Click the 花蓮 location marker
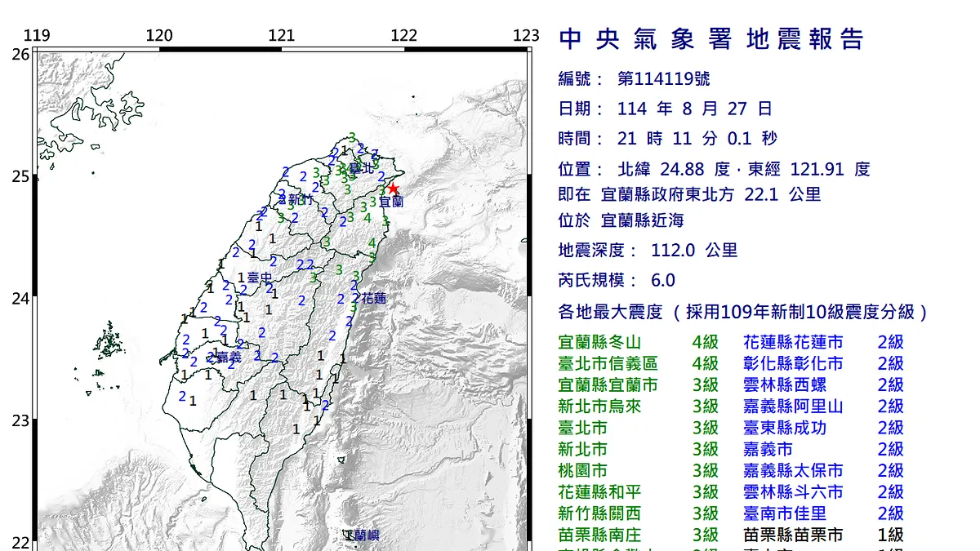The width and height of the screenshot is (980, 551). point(373,299)
